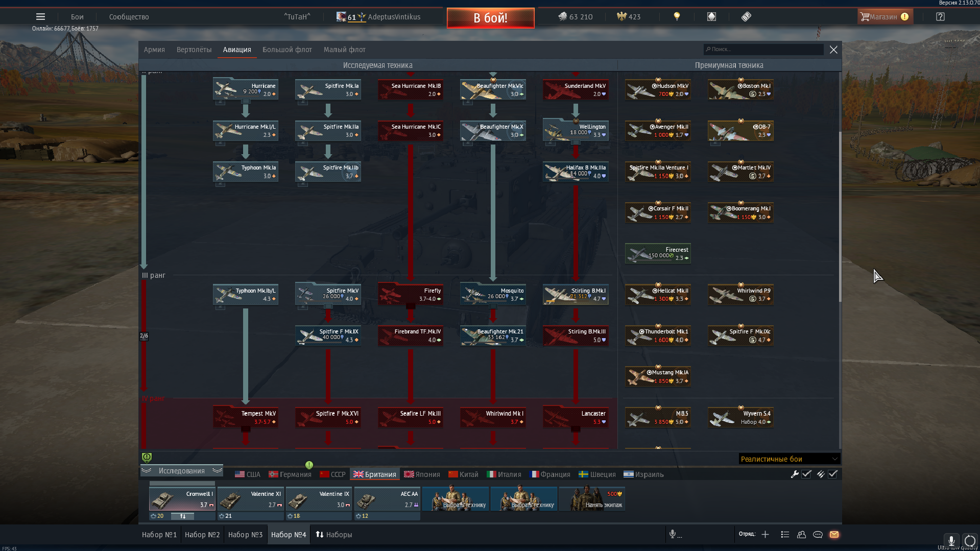Collapse the Исследования panel left chevron
This screenshot has width=980, height=551.
(x=147, y=470)
